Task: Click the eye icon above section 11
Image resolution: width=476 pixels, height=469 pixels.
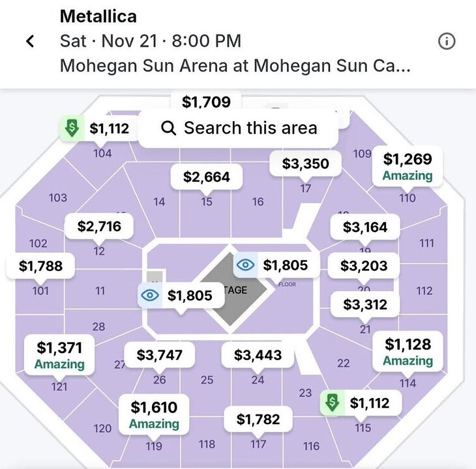Action: (x=150, y=296)
